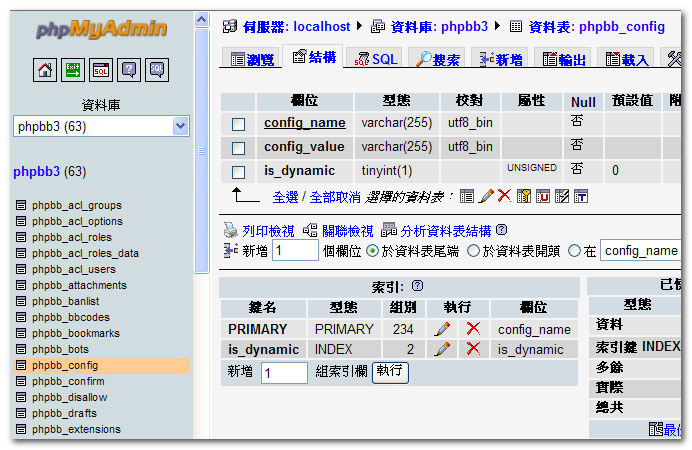The width and height of the screenshot is (692, 450).
Task: Open the SQL tab
Action: click(x=375, y=59)
